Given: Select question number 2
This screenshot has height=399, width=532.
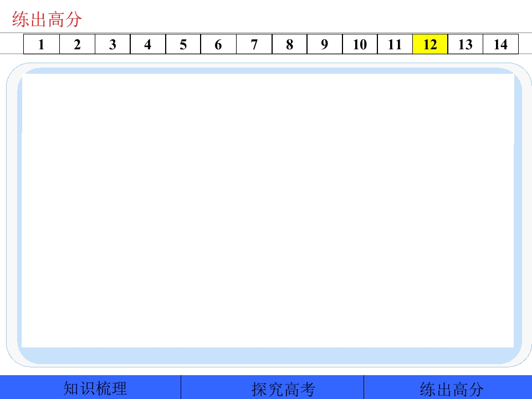Looking at the screenshot, I should point(78,44).
